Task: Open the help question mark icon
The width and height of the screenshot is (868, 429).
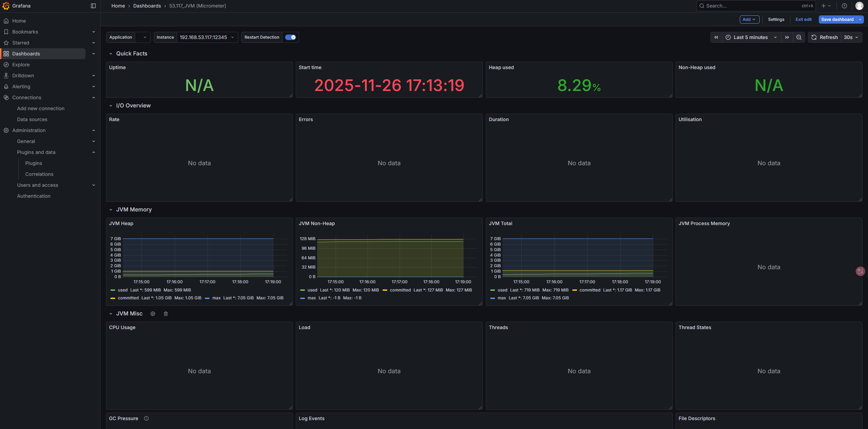Action: 844,6
